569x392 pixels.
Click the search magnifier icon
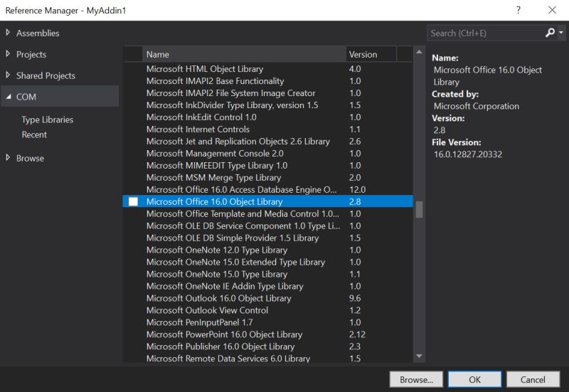(550, 33)
